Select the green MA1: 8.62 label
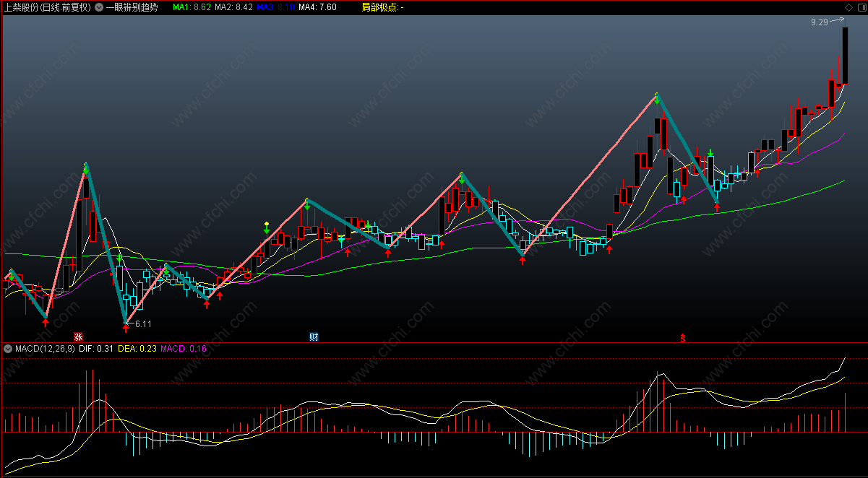 point(192,7)
